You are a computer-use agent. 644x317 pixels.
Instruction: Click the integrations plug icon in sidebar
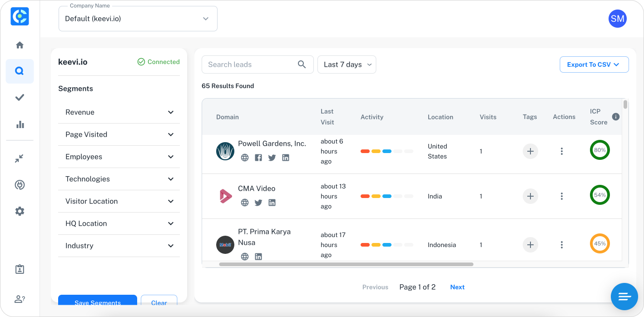(x=20, y=185)
